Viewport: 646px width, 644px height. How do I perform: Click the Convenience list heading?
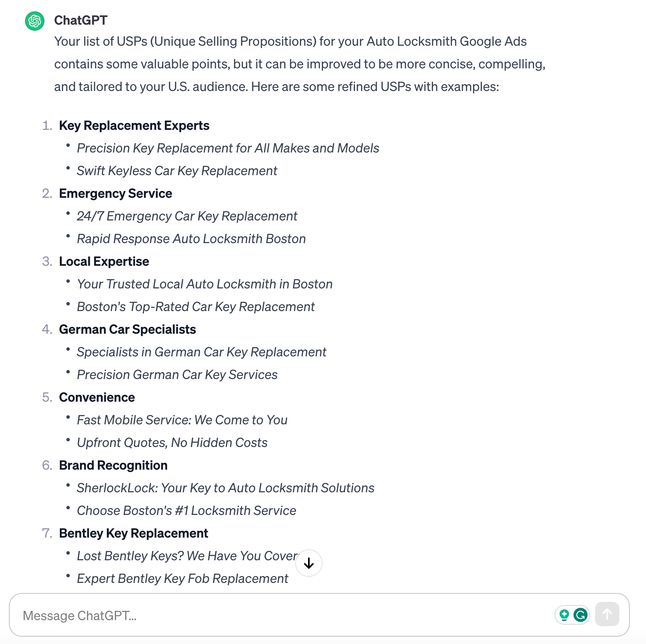coord(97,398)
